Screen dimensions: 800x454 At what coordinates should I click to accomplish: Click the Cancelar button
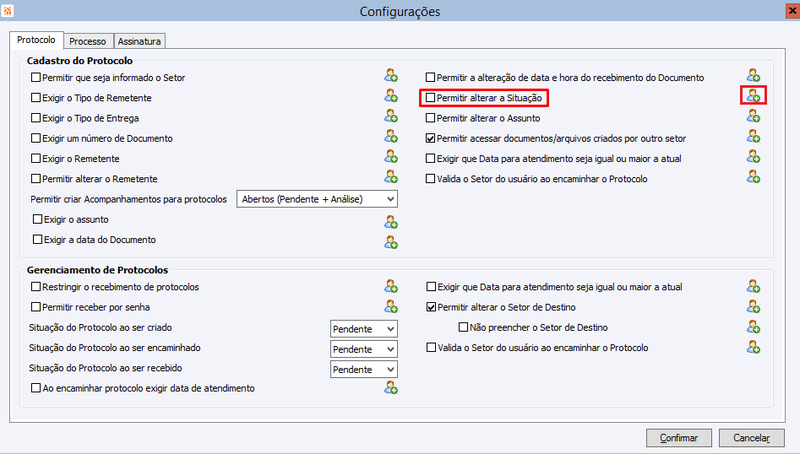[752, 438]
